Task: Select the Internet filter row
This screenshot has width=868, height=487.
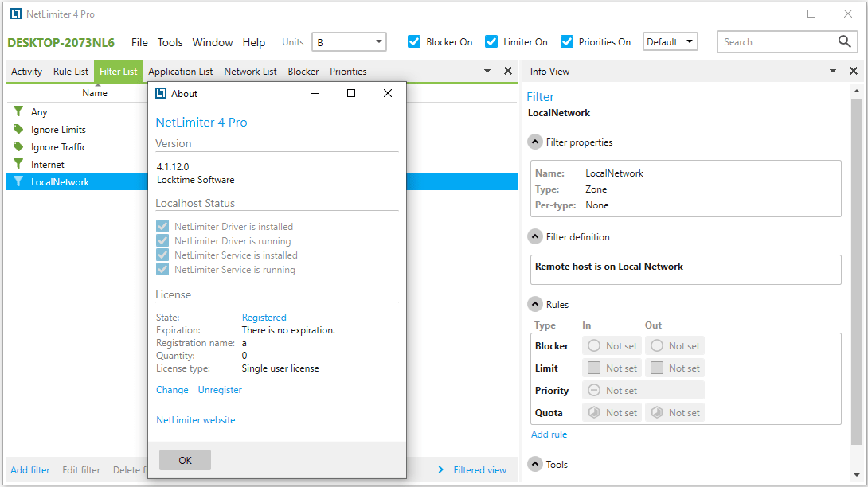Action: pyautogui.click(x=77, y=165)
